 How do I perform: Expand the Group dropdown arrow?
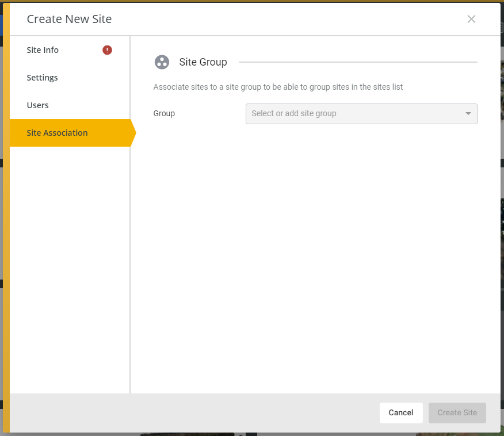point(468,113)
